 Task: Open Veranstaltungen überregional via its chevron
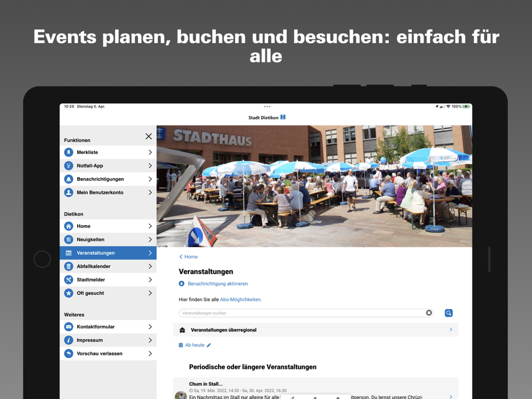[451, 329]
